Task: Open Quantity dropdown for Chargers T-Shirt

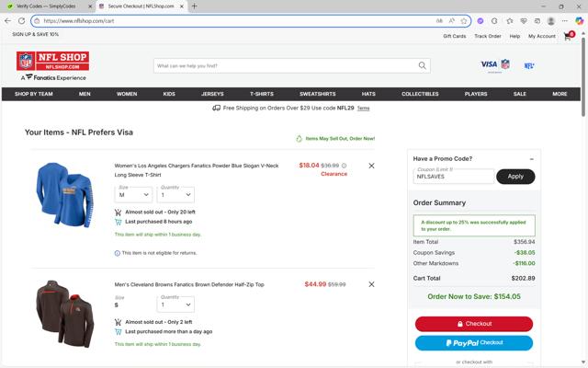Action: click(175, 194)
